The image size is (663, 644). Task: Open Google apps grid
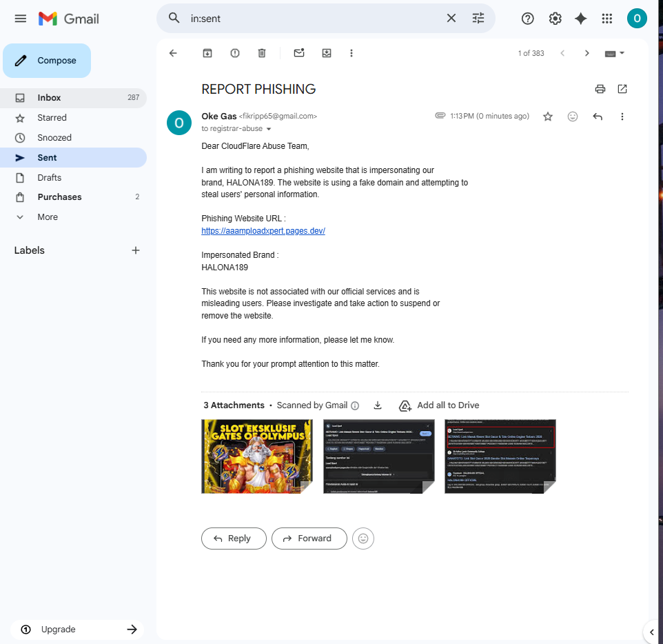pyautogui.click(x=606, y=19)
